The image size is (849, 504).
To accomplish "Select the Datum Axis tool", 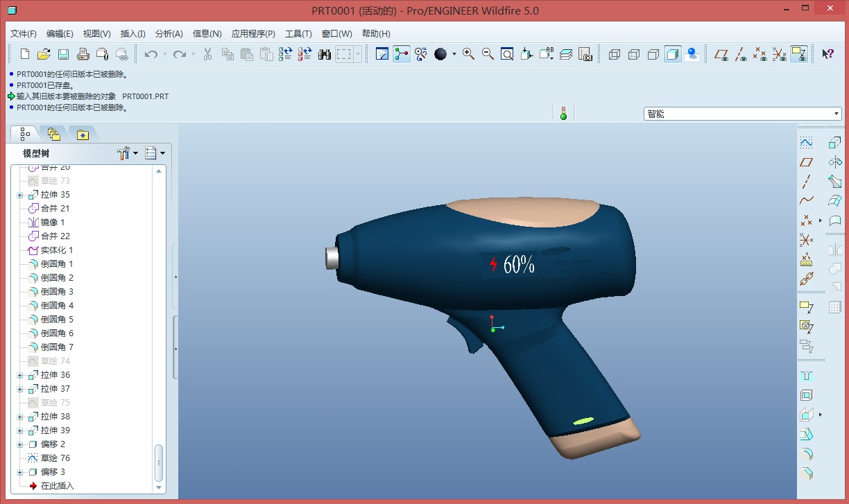I will point(806,182).
